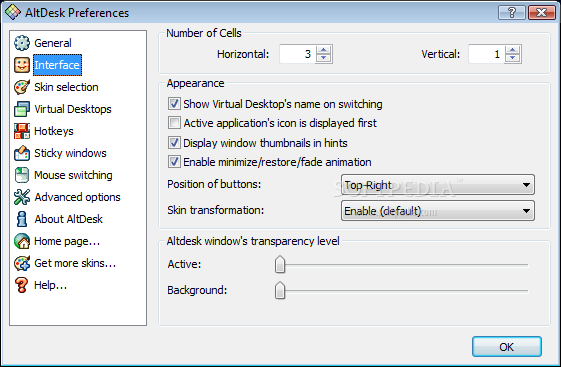Increase Horizontal cells with up arrow
The image size is (561, 367).
[324, 50]
